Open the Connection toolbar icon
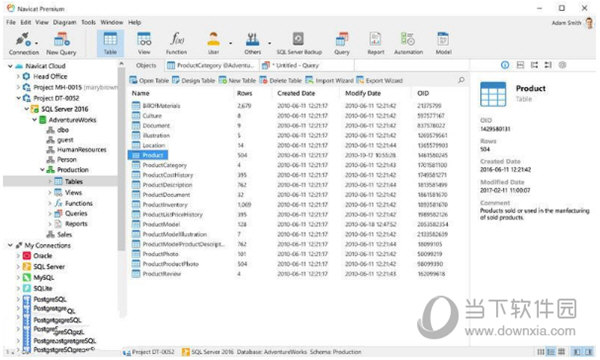The image size is (600, 360). (23, 44)
